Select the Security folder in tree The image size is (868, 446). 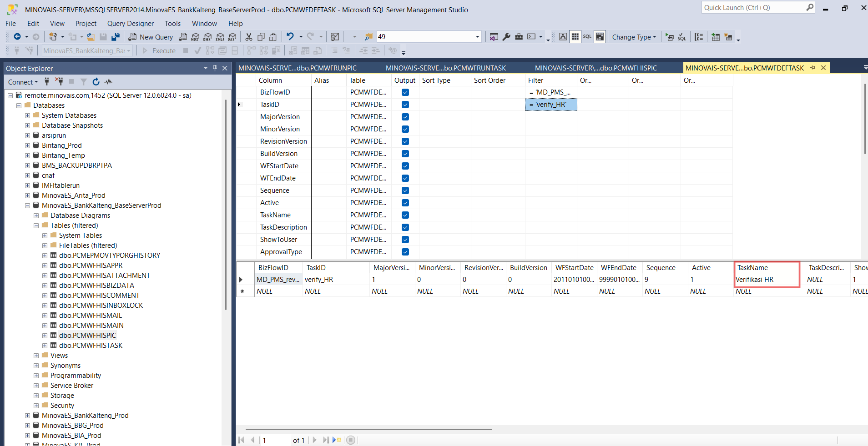(x=62, y=406)
